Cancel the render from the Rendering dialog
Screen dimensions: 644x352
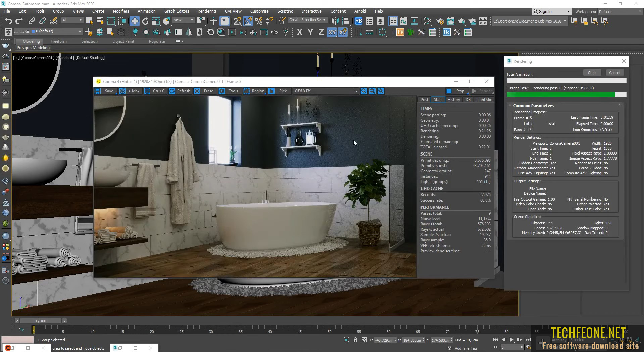[614, 72]
